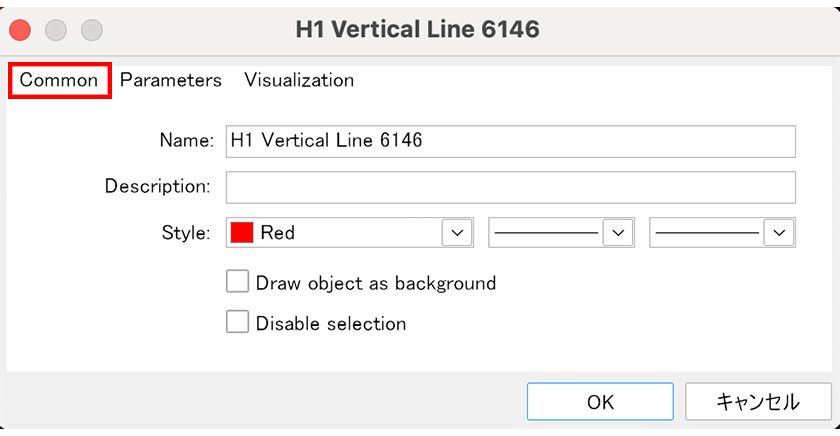Expand the Red color dropdown arrow
Image resolution: width=840 pixels, height=436 pixels.
pos(457,233)
